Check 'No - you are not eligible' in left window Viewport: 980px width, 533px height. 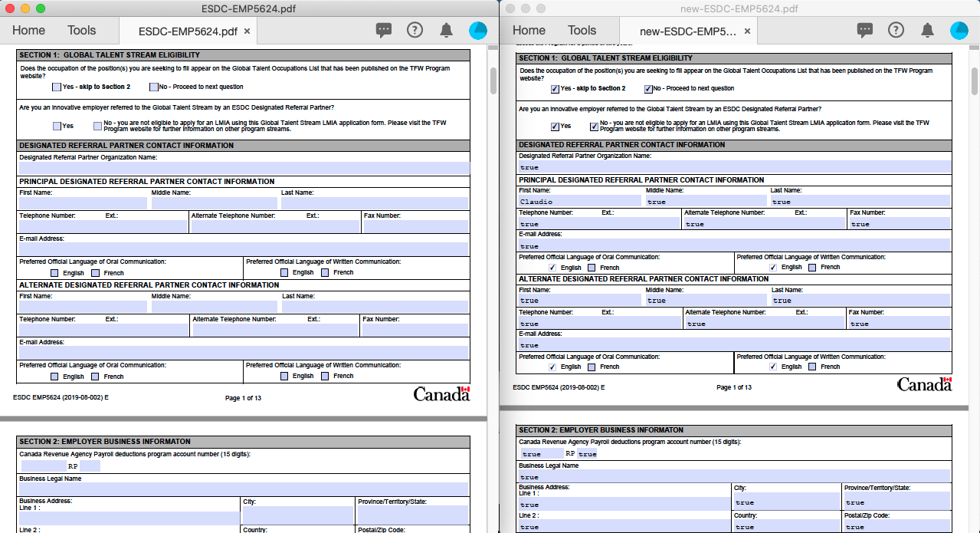tap(97, 126)
